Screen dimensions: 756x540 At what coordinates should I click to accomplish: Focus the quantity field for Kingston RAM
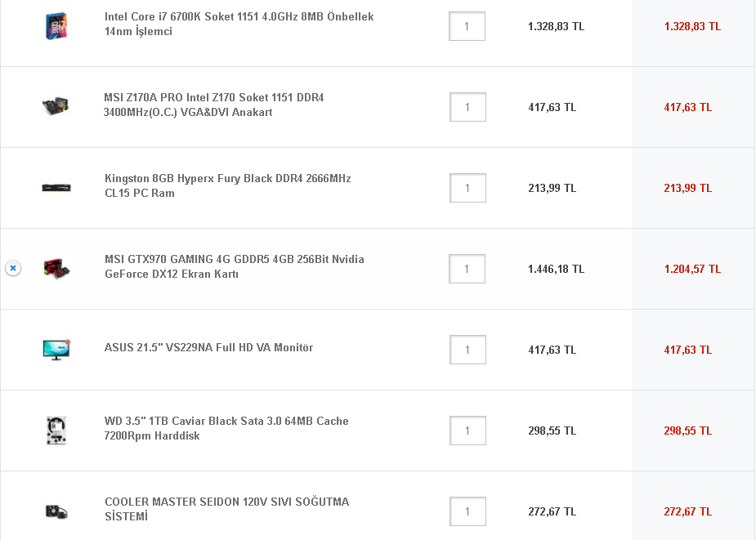pyautogui.click(x=467, y=188)
